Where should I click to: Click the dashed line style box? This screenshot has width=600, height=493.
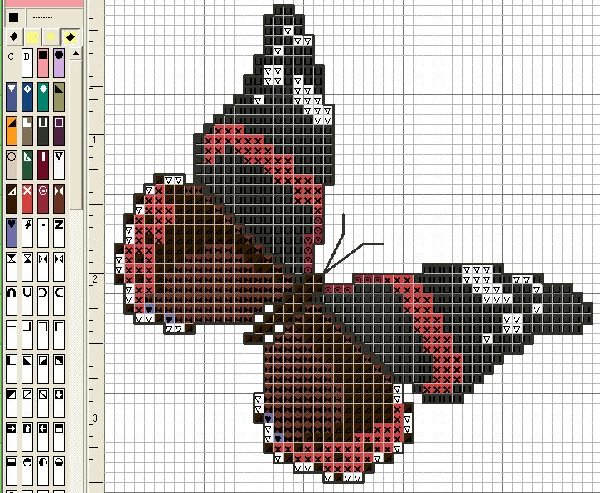pos(43,18)
